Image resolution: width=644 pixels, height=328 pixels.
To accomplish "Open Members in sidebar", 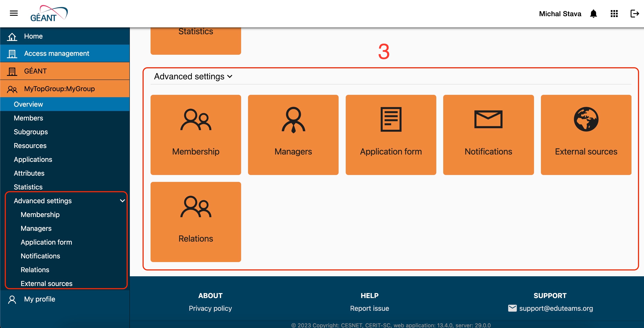I will click(x=65, y=118).
